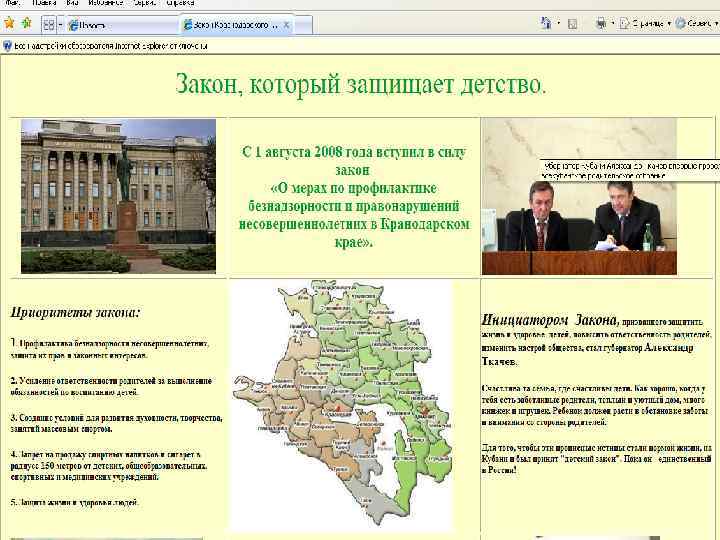Click the paragraph starting 'Счастлива та семья'
The height and width of the screenshot is (540, 720).
point(596,405)
